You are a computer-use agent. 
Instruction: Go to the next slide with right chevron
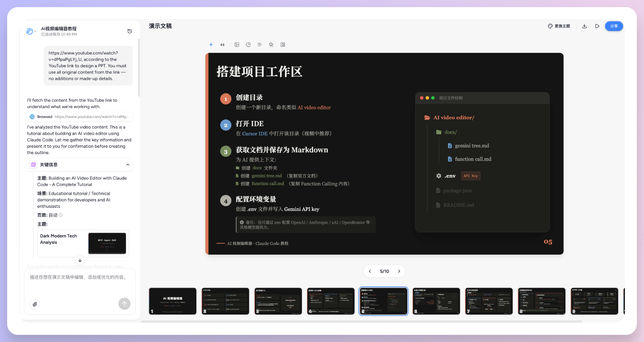click(399, 271)
